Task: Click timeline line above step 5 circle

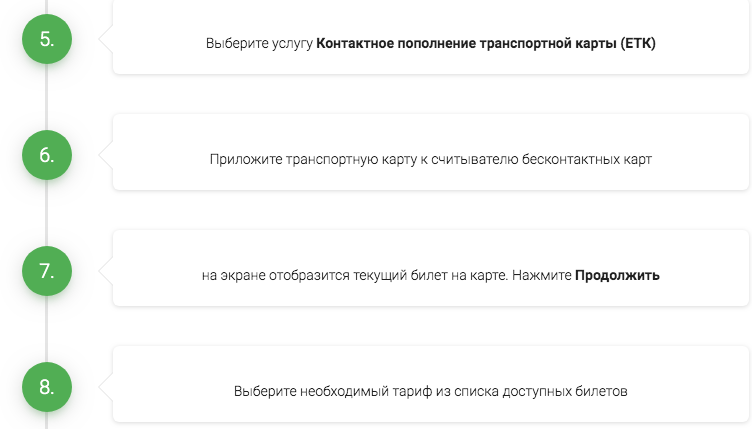Action: 46,6
